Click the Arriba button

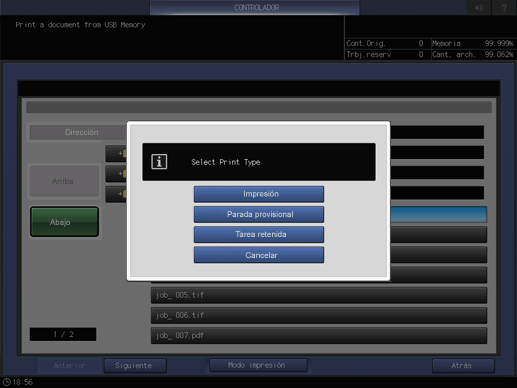[x=64, y=181]
